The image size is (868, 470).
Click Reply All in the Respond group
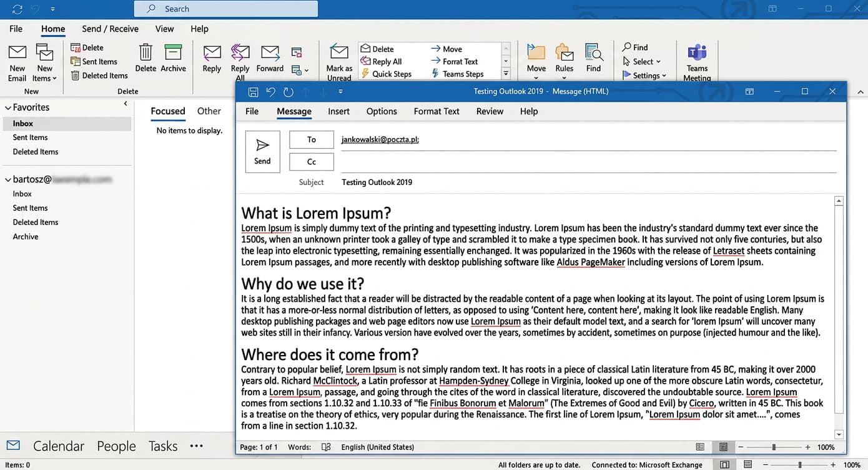click(240, 62)
